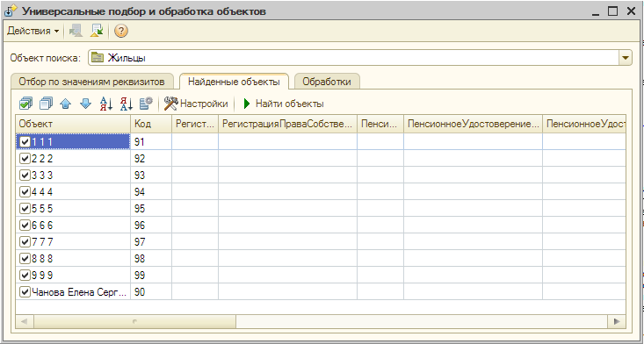The image size is (644, 344).
Task: Select the code cell 94
Action: (151, 192)
